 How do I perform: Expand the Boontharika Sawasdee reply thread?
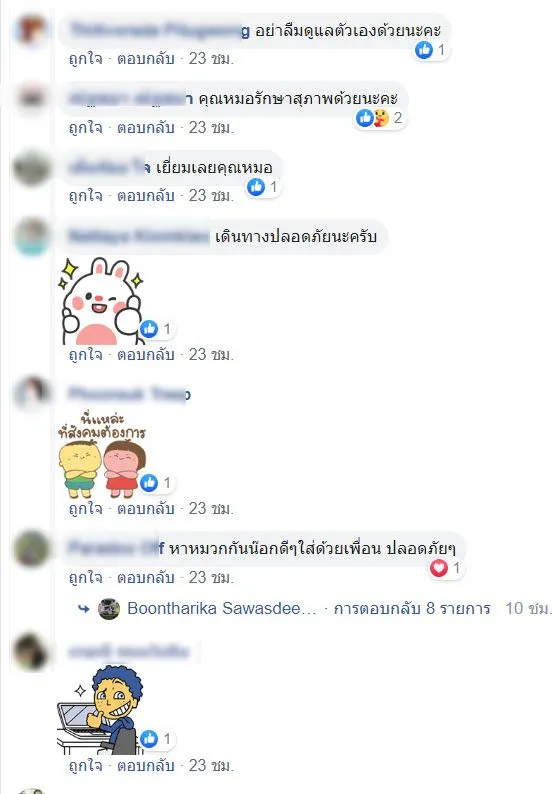coord(222,608)
